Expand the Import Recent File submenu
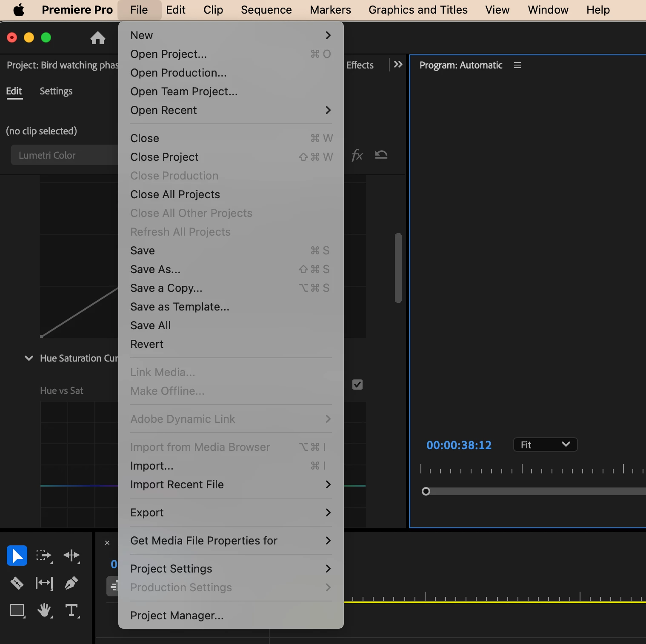646x644 pixels. click(x=231, y=484)
